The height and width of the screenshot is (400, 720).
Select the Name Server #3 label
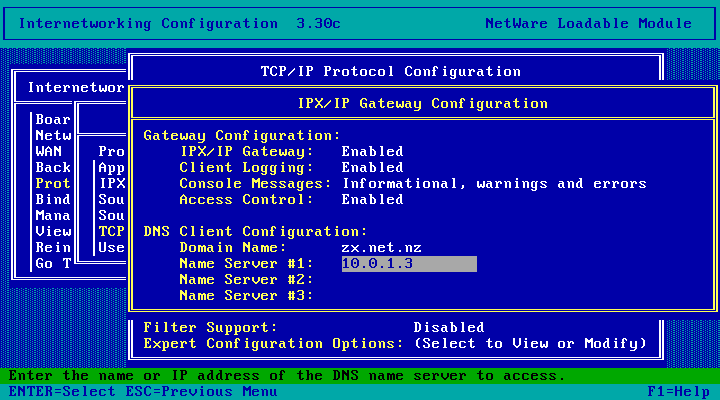(246, 296)
